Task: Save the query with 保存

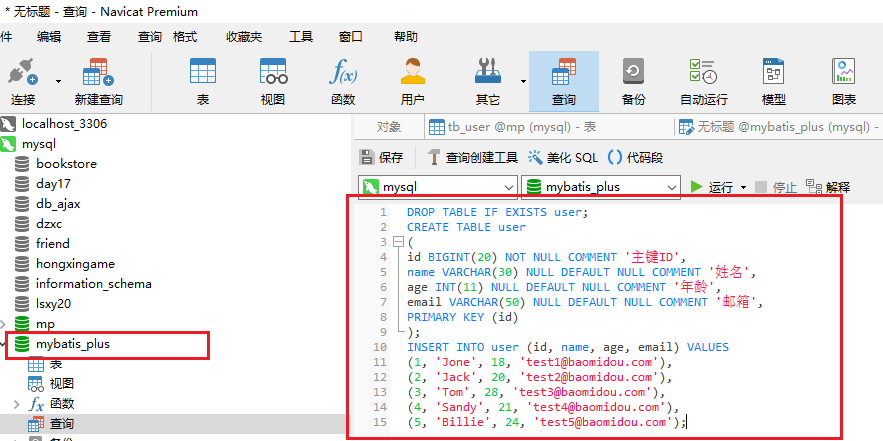Action: click(x=381, y=158)
